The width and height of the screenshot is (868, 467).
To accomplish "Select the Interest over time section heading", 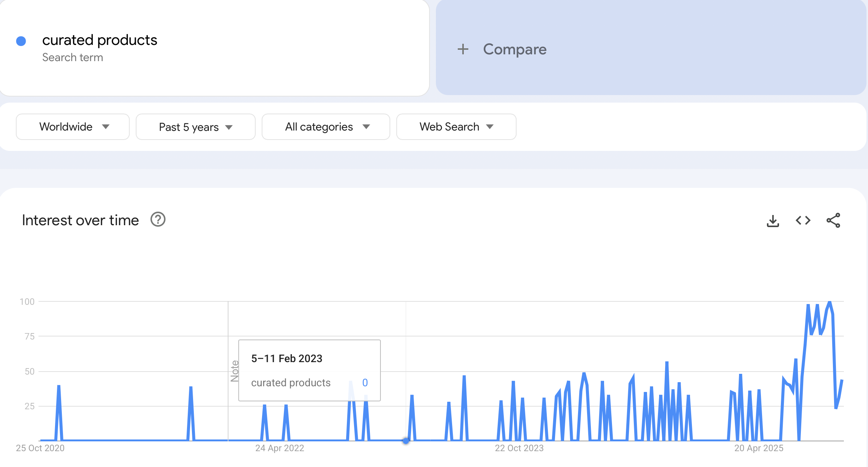I will pos(80,220).
